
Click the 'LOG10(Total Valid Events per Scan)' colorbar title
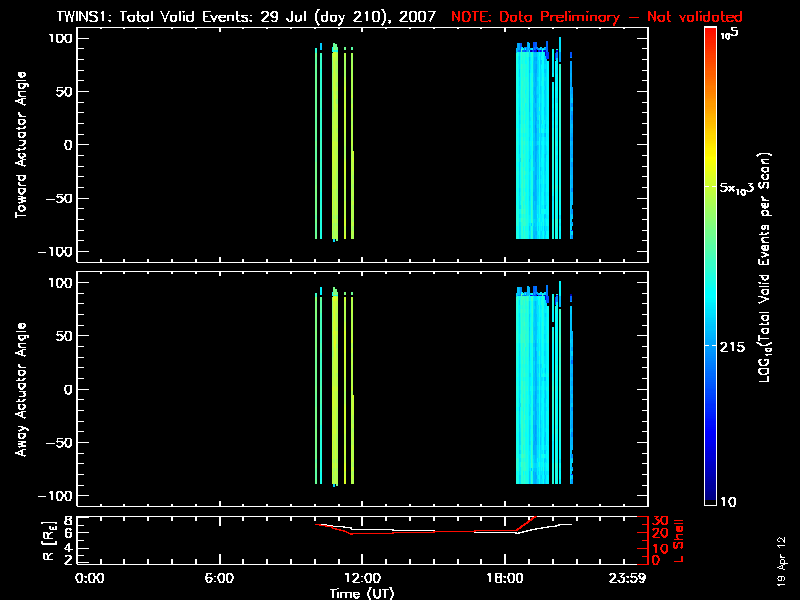[765, 268]
